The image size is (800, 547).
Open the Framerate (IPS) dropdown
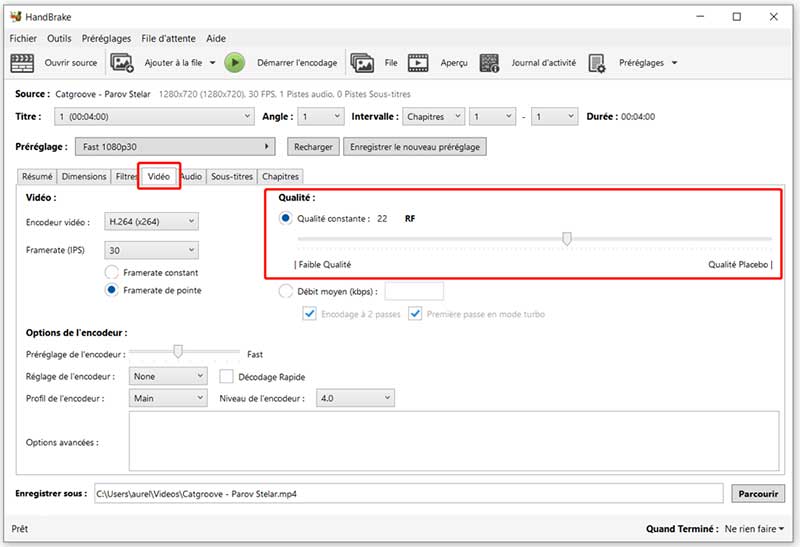[x=152, y=250]
